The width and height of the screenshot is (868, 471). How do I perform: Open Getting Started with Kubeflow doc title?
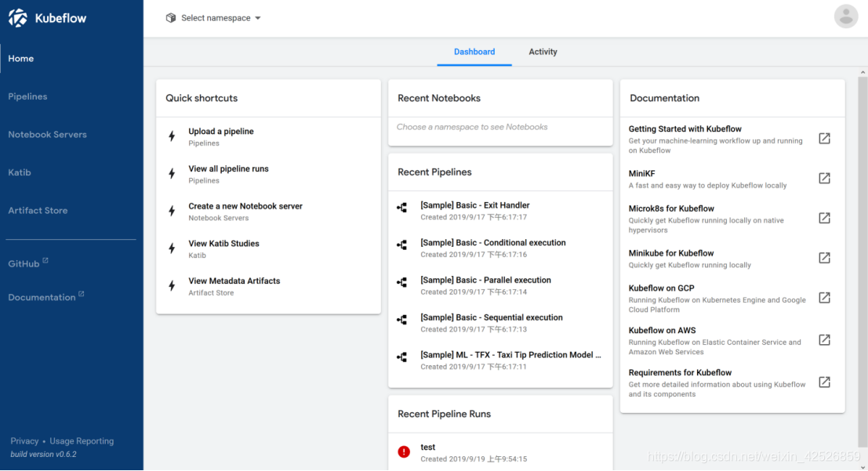[x=685, y=129]
